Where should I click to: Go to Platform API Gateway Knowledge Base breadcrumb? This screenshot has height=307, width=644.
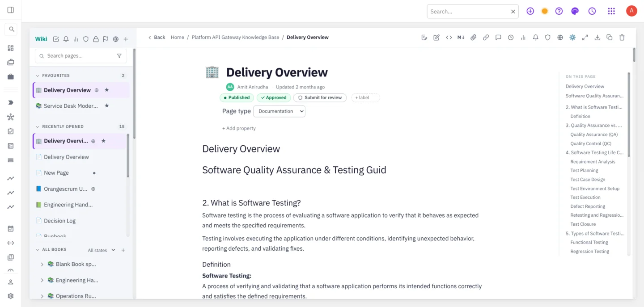[x=235, y=38]
